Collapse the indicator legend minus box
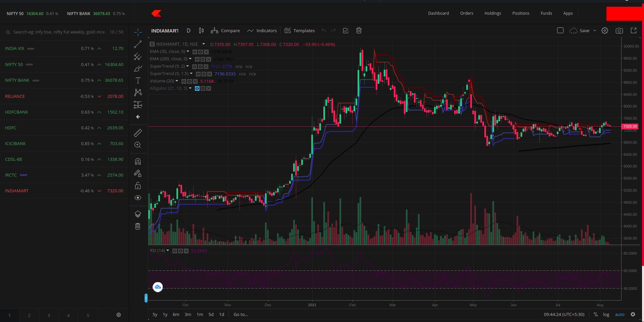Image resolution: width=644 pixels, height=322 pixels. point(152,44)
